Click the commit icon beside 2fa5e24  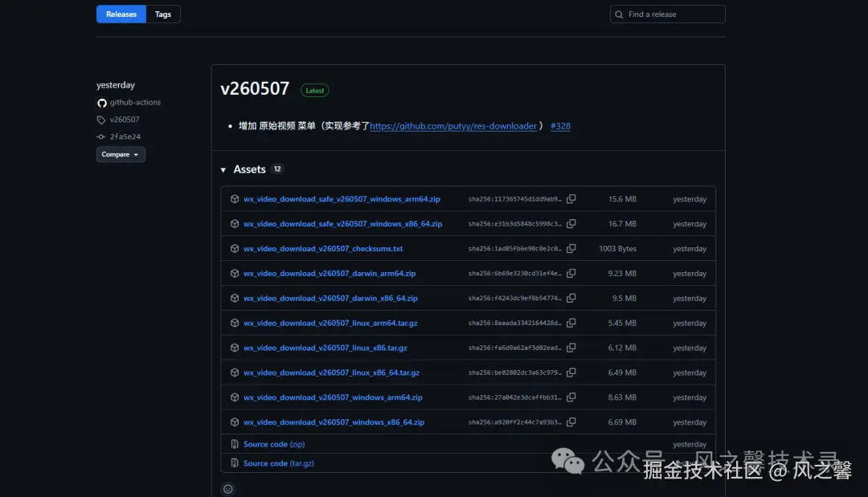(x=100, y=136)
